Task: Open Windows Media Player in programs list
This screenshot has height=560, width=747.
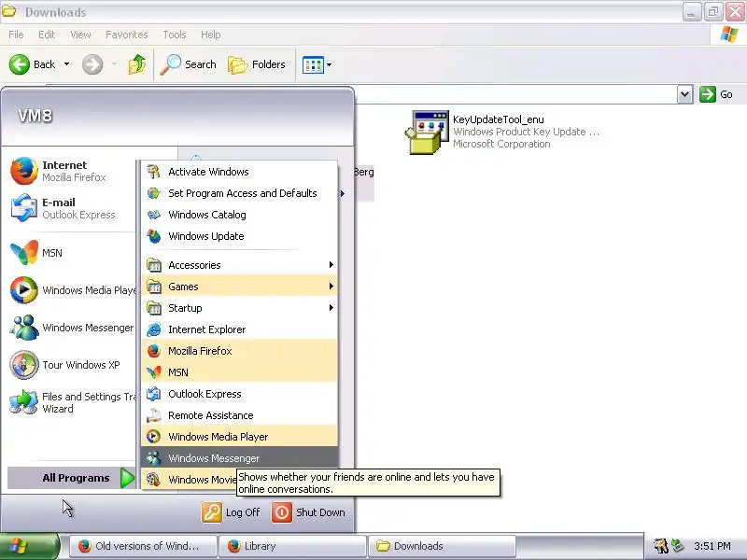Action: coord(239,437)
